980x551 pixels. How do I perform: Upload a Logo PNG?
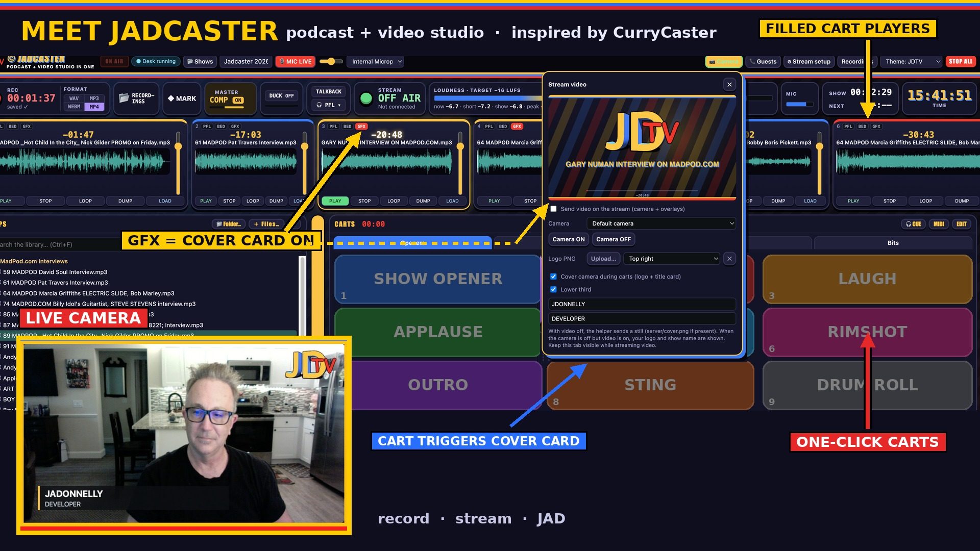click(x=603, y=259)
